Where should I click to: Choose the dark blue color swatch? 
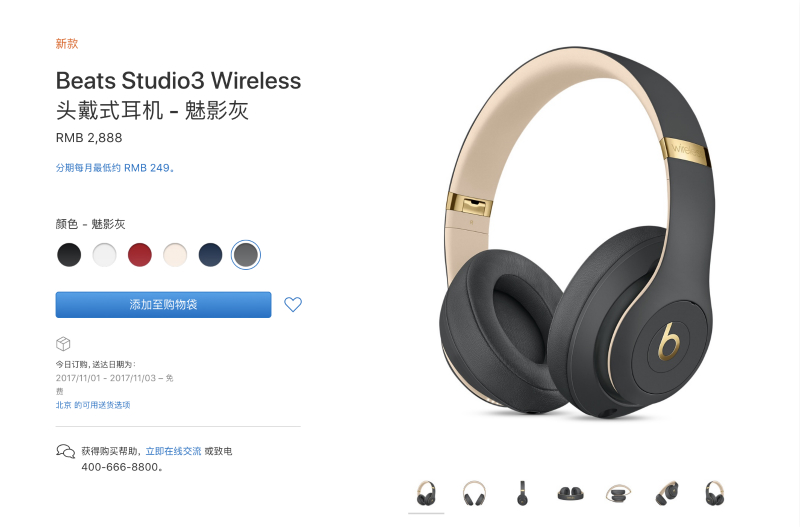210,255
